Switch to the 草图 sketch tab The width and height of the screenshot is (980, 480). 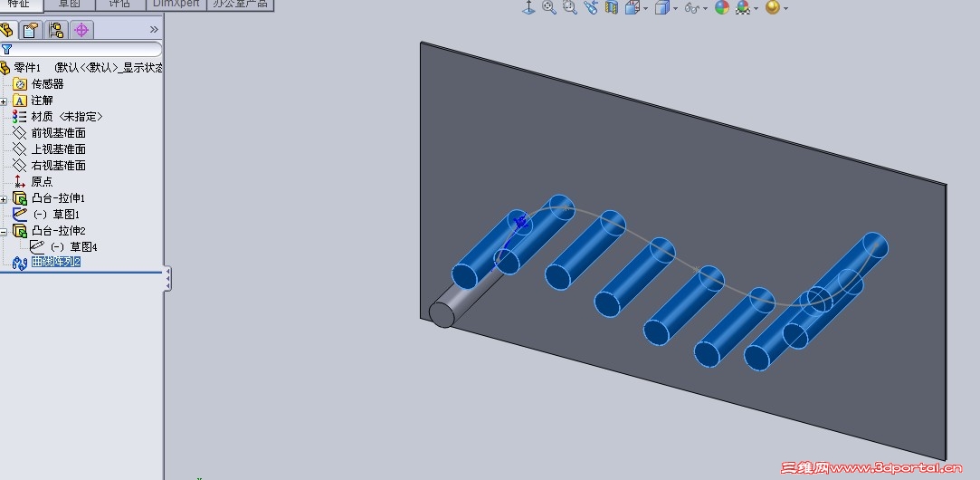click(x=70, y=5)
